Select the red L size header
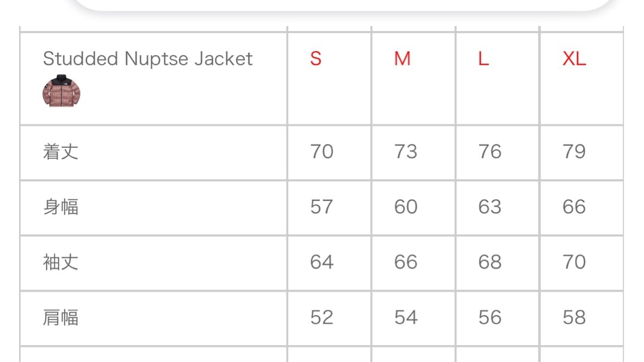The width and height of the screenshot is (644, 362). (x=484, y=59)
